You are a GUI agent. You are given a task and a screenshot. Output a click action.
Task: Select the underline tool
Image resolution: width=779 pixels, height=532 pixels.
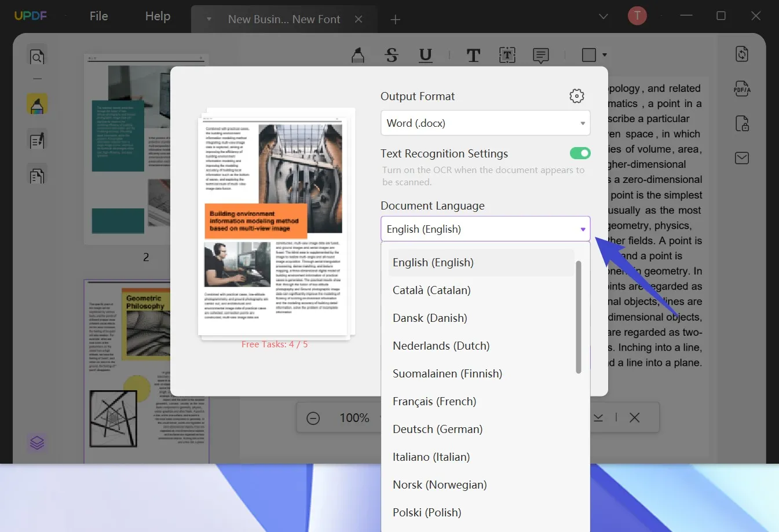point(426,55)
